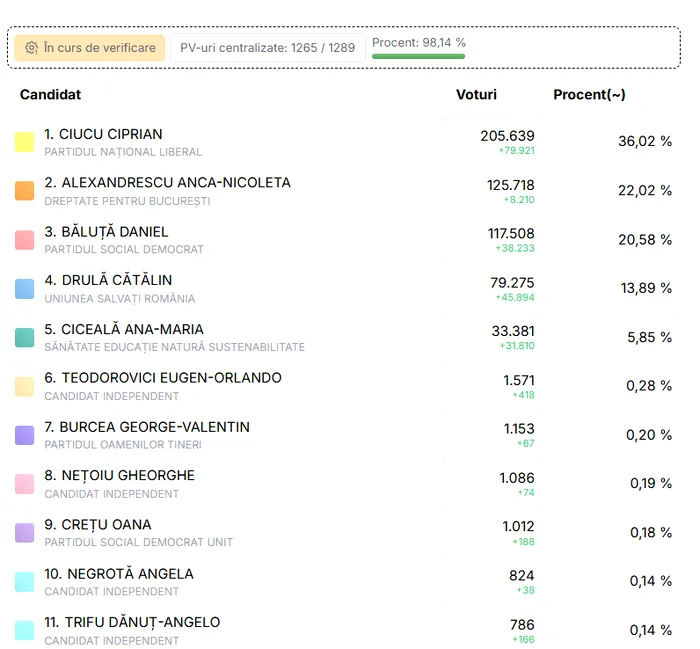Click the orange swatch for Alexandrescu Anca-Nicoleta

click(x=25, y=191)
